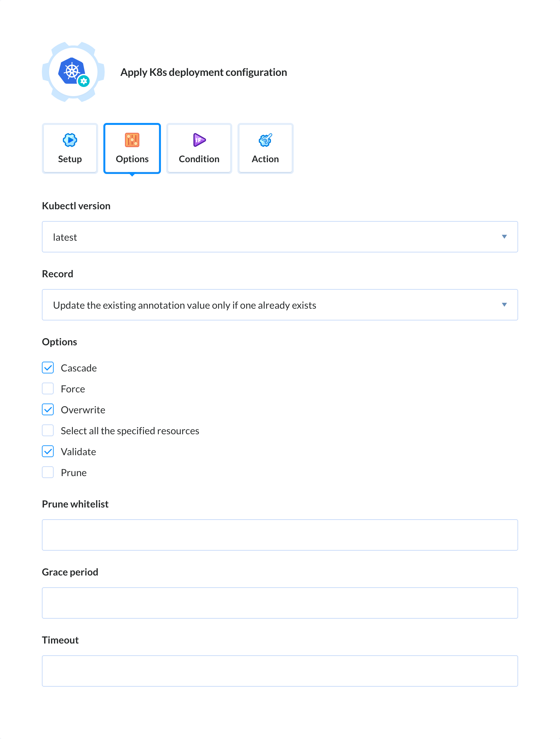Click the Prune whitelist input field
This screenshot has height=739, width=560.
[280, 535]
